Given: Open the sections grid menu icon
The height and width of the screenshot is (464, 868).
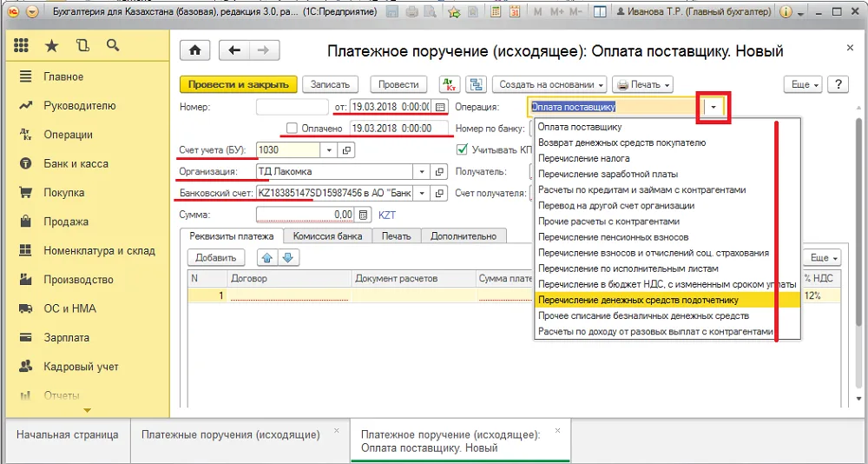Looking at the screenshot, I should click(x=21, y=45).
